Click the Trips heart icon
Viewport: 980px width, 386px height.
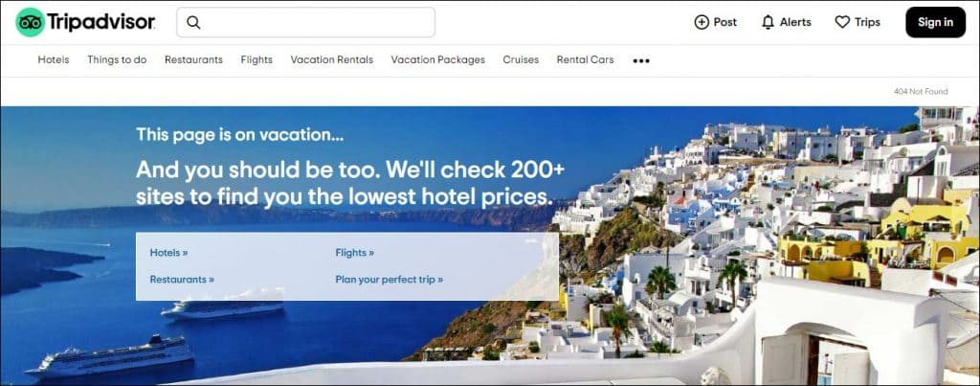(x=842, y=23)
